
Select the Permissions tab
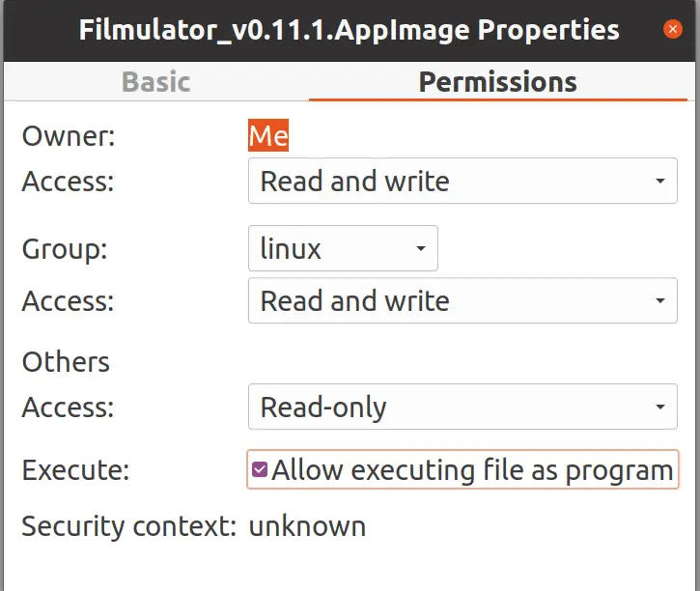click(498, 82)
